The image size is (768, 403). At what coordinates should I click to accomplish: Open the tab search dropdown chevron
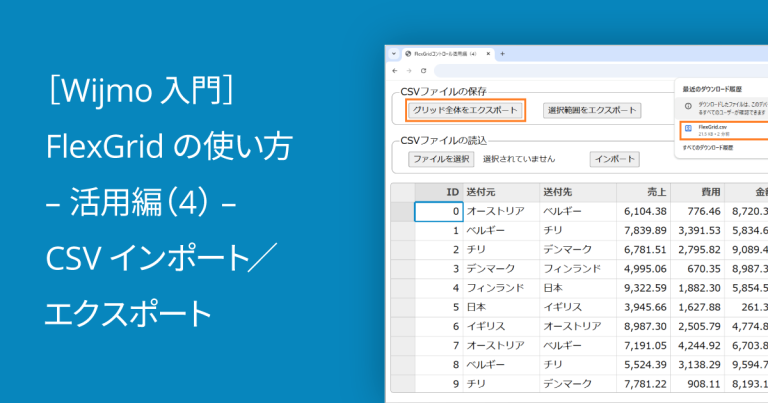point(394,54)
